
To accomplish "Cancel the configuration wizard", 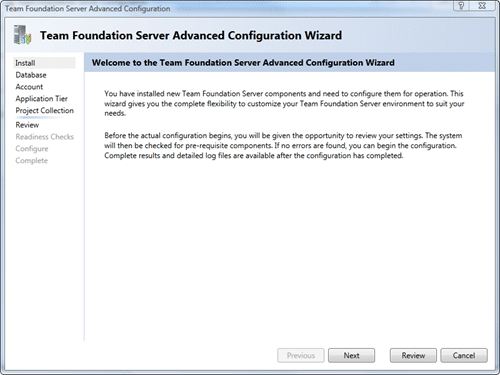I will tap(464, 355).
